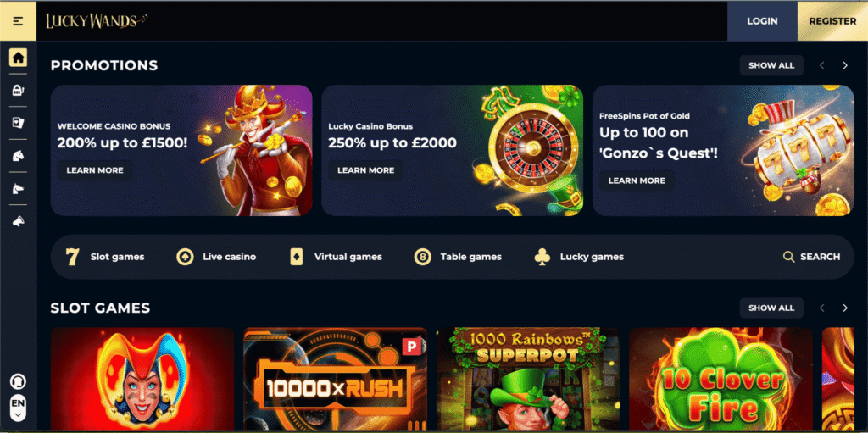The width and height of the screenshot is (868, 433).
Task: Click the LOGIN button
Action: [x=762, y=21]
